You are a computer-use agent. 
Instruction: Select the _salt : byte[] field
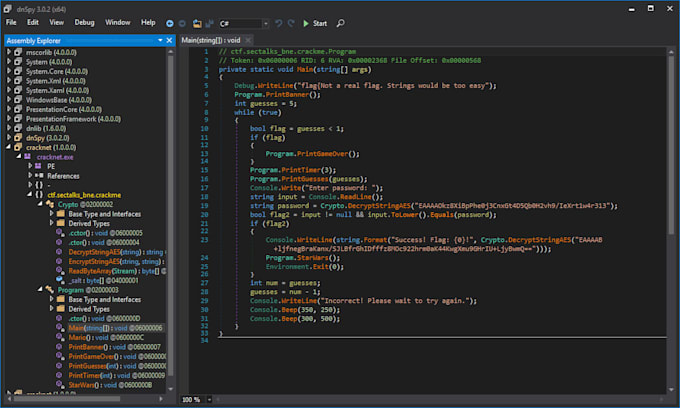click(x=104, y=281)
